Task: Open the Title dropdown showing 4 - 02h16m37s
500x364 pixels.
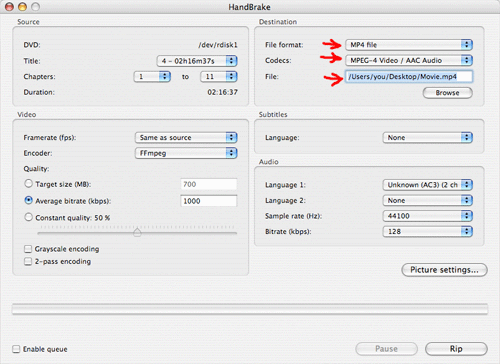Action: (197, 61)
